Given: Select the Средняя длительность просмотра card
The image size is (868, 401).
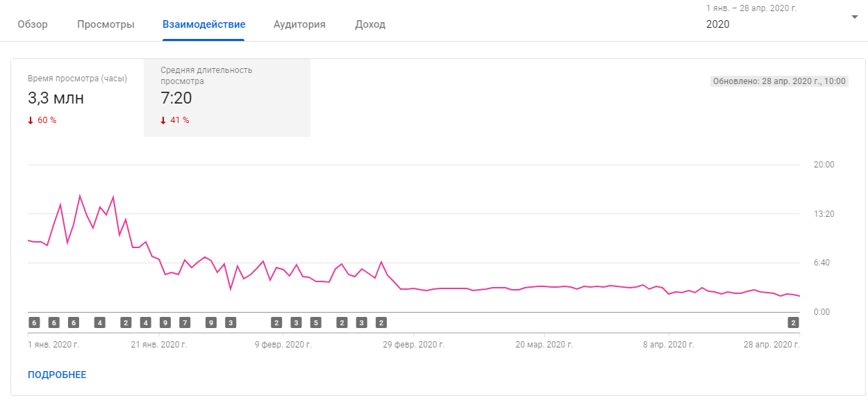Looking at the screenshot, I should (x=226, y=98).
